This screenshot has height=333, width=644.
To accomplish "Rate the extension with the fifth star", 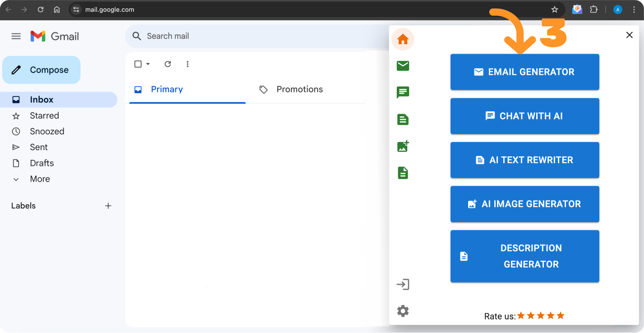I will (561, 316).
